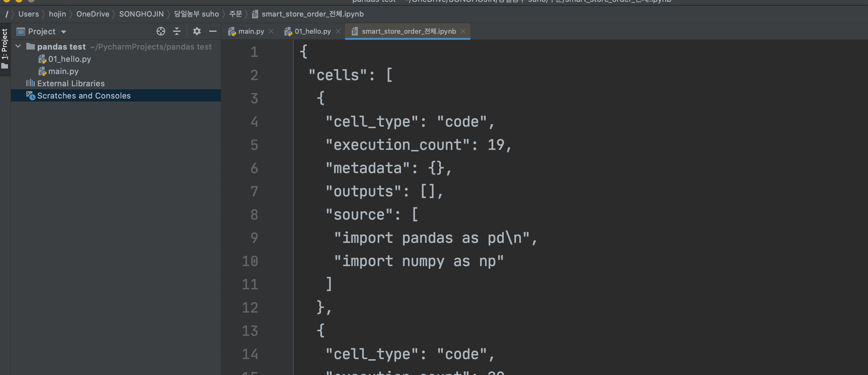The height and width of the screenshot is (375, 868).
Task: Click SONGHOJIN breadcrumb segment
Action: click(x=141, y=14)
